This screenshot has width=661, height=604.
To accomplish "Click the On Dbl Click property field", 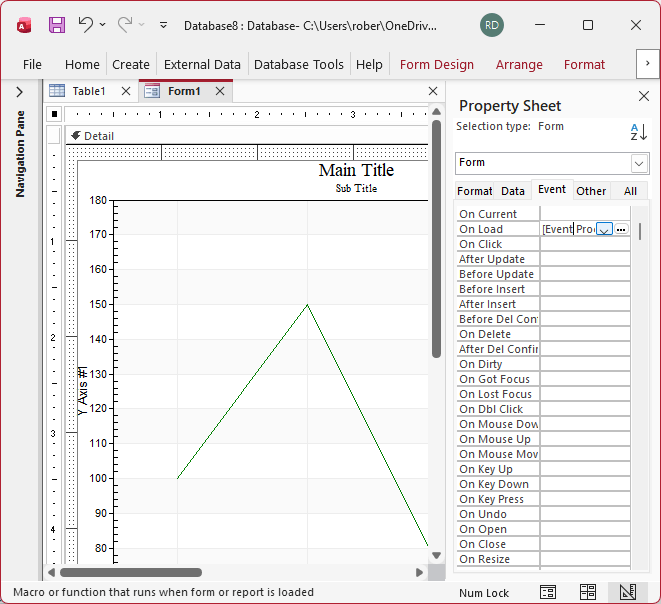I will click(585, 409).
